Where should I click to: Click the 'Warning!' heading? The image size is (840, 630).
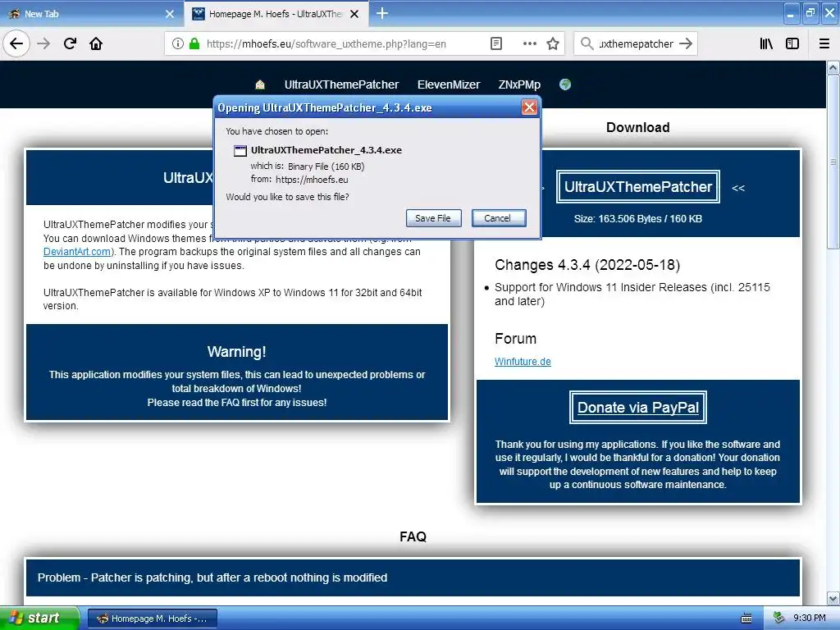[236, 351]
